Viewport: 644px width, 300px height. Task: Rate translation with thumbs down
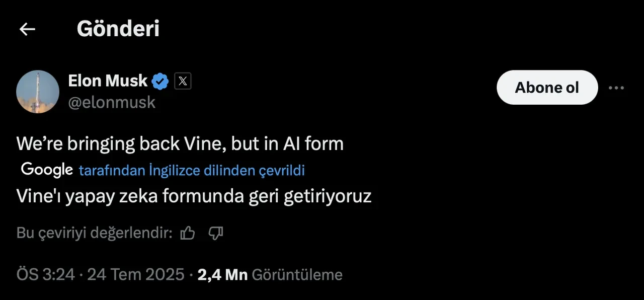click(x=216, y=233)
